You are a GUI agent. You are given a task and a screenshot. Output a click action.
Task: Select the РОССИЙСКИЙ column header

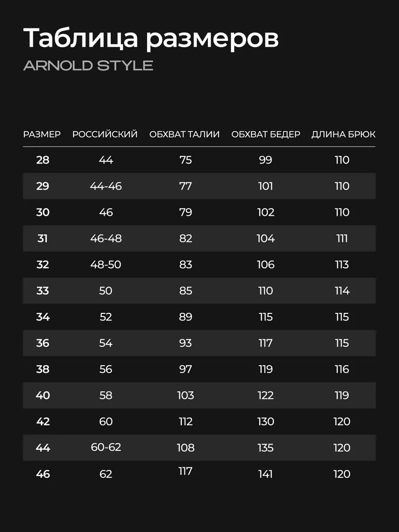point(105,134)
